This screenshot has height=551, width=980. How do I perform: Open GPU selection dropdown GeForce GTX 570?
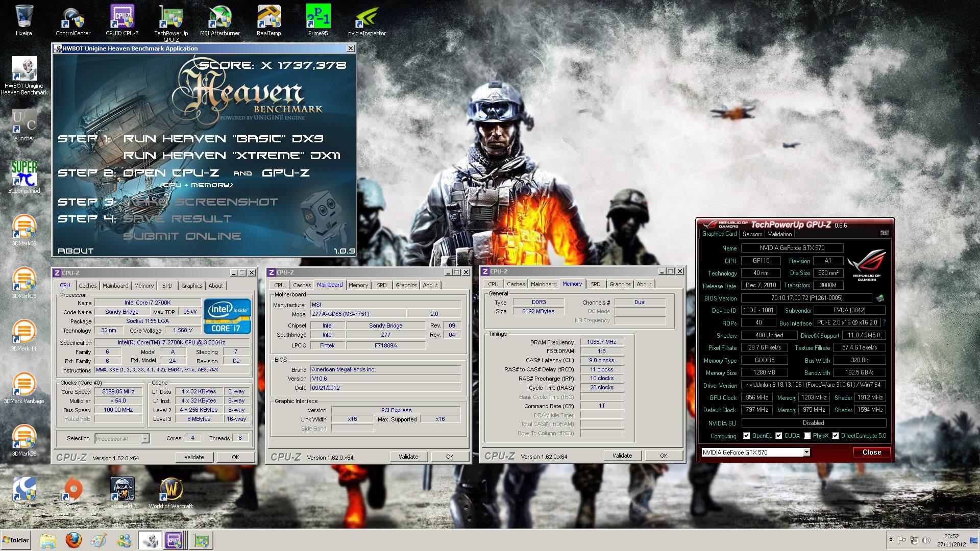tap(756, 452)
